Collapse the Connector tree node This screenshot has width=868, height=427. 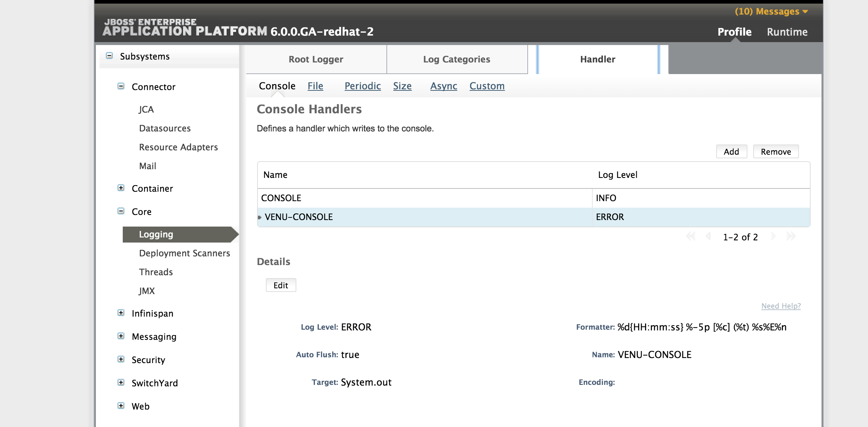click(121, 86)
